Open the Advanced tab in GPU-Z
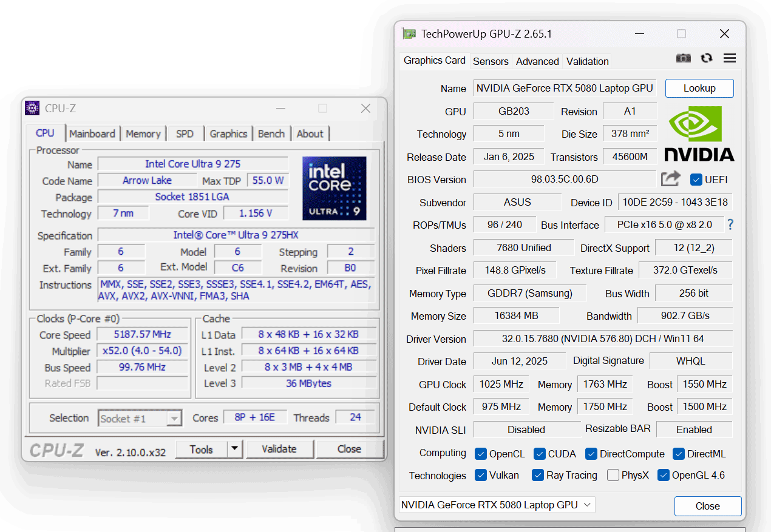The height and width of the screenshot is (532, 771). 537,61
